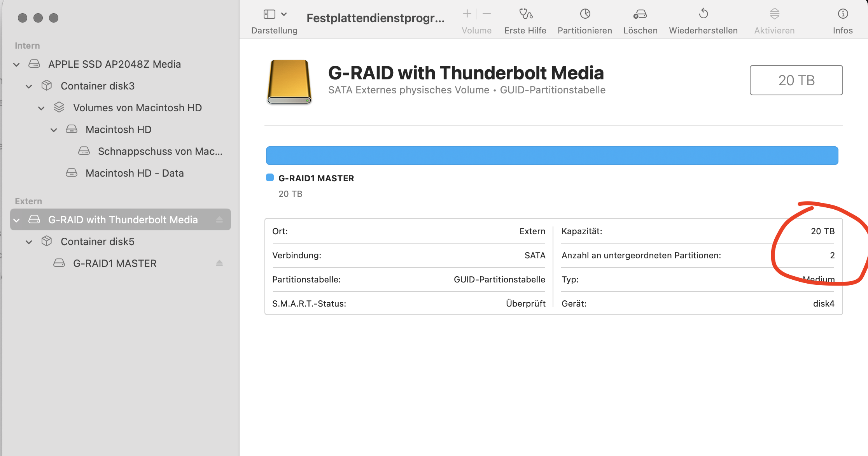
Task: Click the minus Volume remove button
Action: (486, 14)
